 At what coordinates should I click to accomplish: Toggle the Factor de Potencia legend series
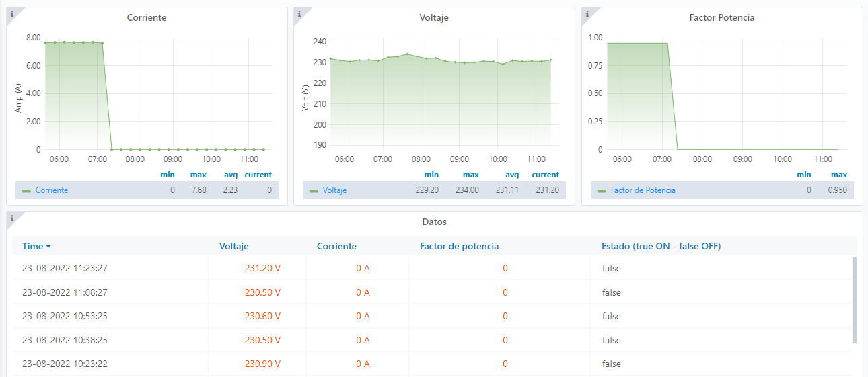[643, 191]
